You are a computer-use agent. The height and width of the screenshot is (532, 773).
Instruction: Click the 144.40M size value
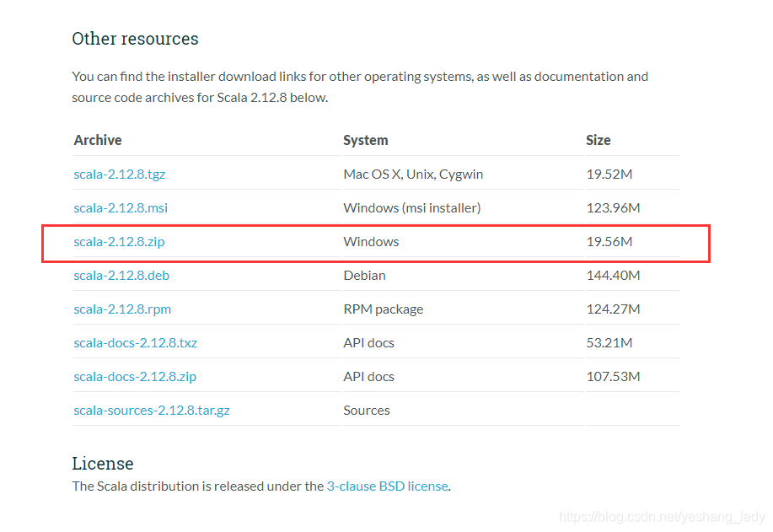point(614,276)
